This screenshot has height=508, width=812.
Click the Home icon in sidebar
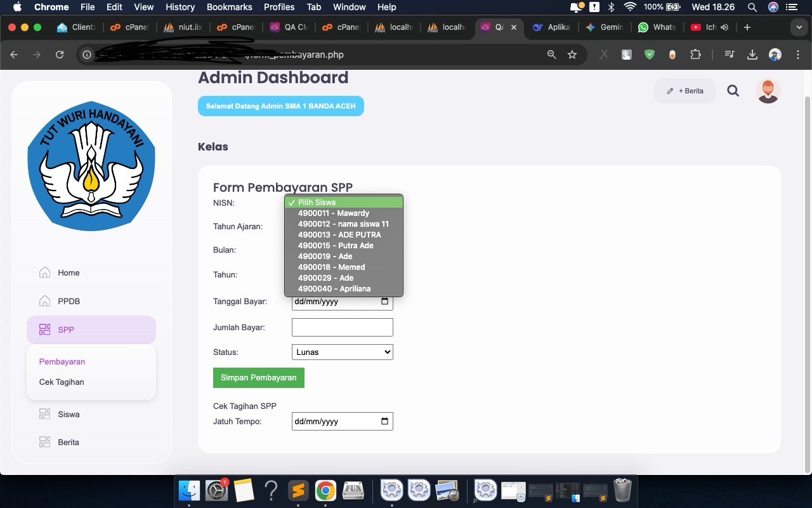(x=44, y=272)
